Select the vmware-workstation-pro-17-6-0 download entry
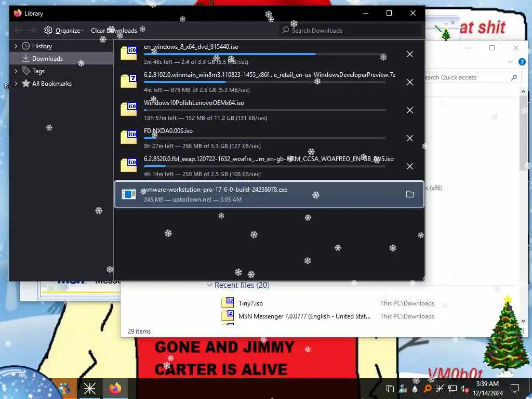 (x=269, y=194)
